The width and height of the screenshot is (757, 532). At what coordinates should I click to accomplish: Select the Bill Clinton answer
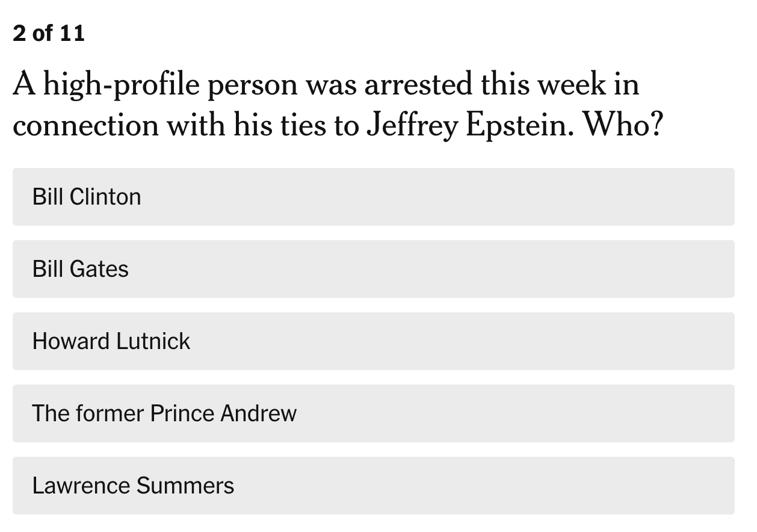[x=373, y=197]
